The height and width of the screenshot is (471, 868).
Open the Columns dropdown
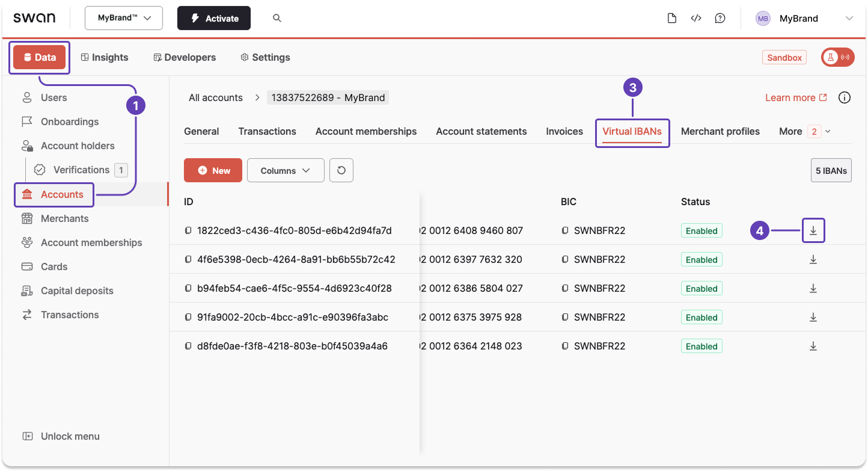click(x=286, y=170)
